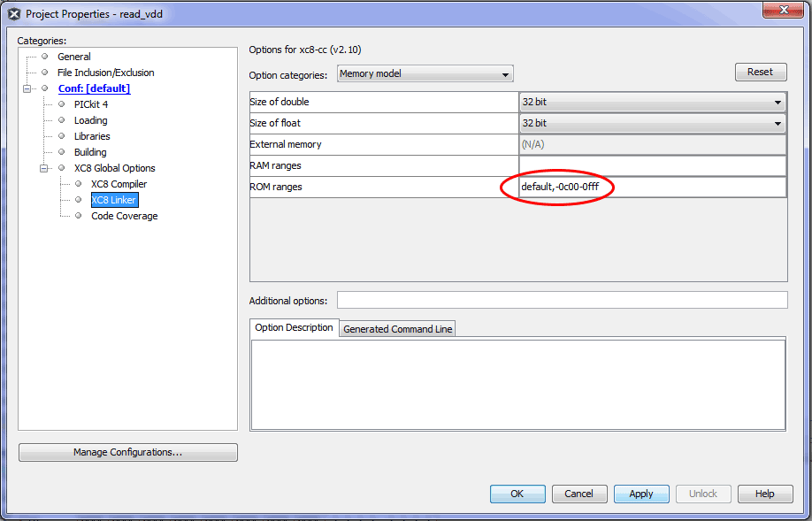Select File Inclusion/Exclusion category
812x521 pixels.
tap(105, 73)
